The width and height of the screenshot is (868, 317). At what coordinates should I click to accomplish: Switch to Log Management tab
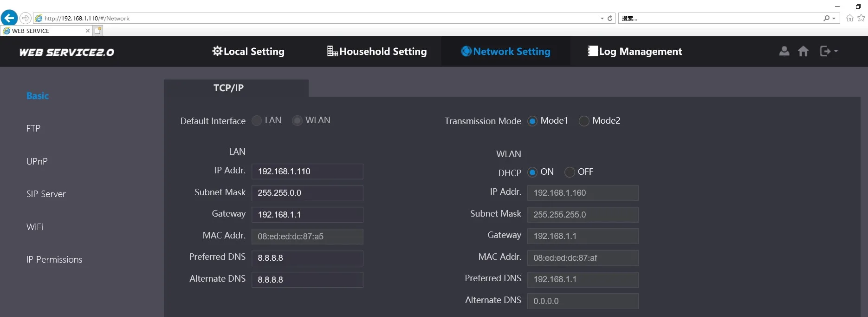click(x=635, y=52)
